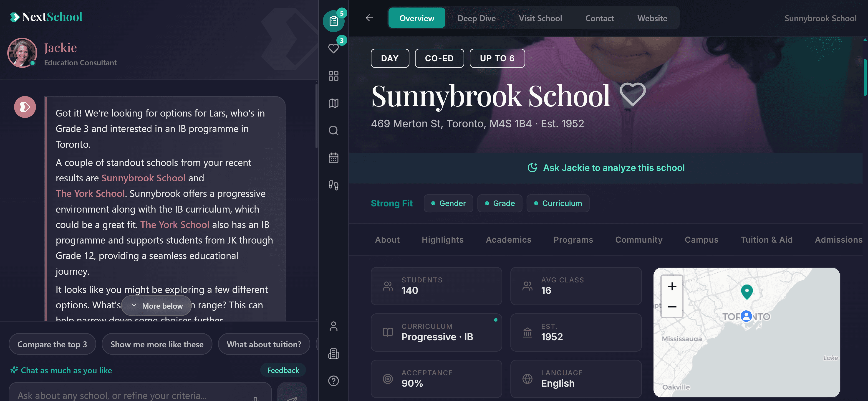The width and height of the screenshot is (868, 401).
Task: Click the What about tuition? suggestion
Action: (x=264, y=344)
